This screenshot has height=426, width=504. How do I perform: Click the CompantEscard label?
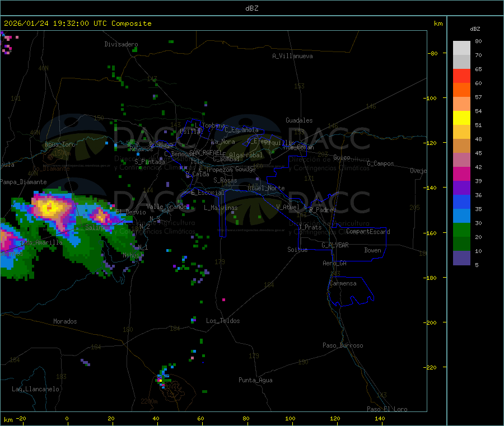368,232
